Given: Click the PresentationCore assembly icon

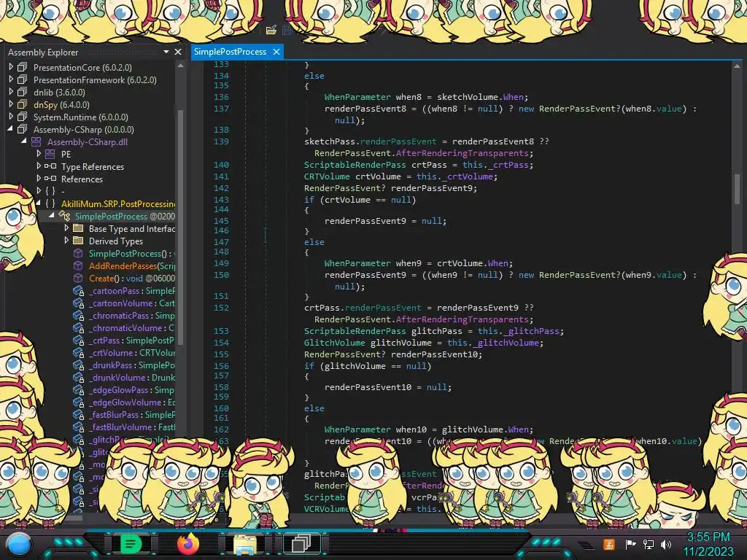Looking at the screenshot, I should point(22,67).
